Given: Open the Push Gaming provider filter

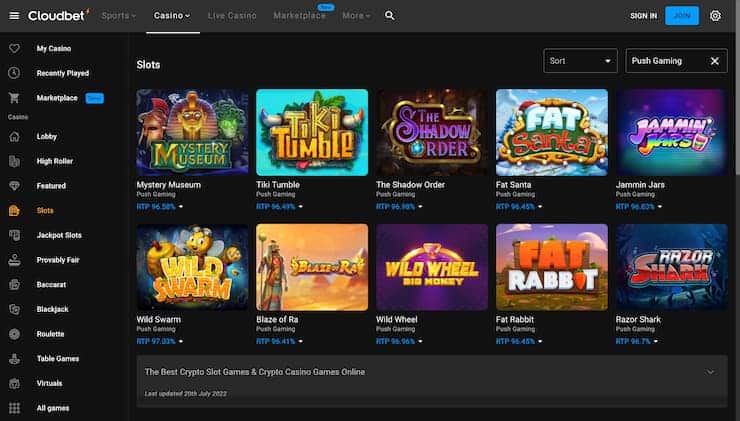Looking at the screenshot, I should pyautogui.click(x=676, y=61).
